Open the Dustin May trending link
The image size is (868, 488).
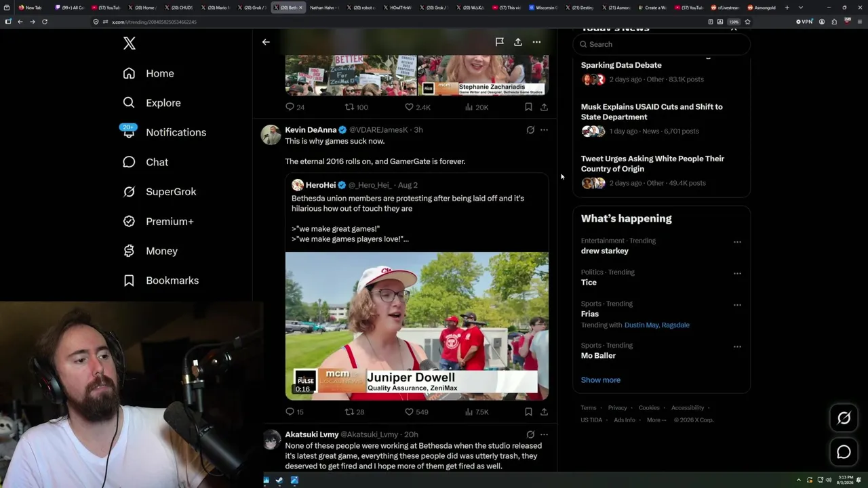click(642, 325)
